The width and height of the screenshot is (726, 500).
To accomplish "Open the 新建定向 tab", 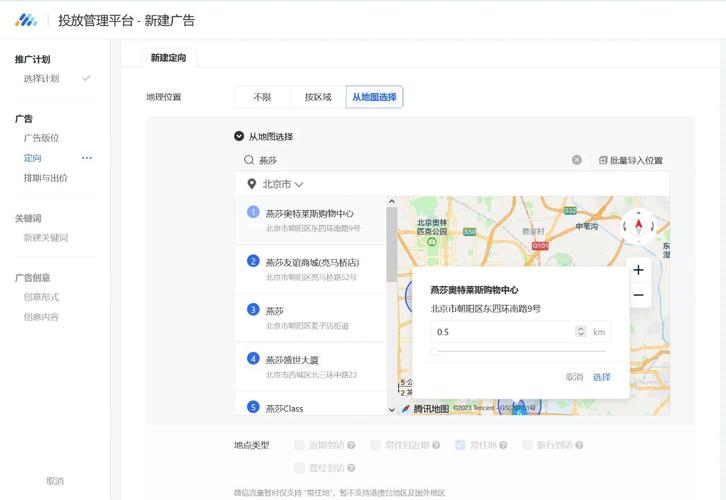I will tap(169, 58).
